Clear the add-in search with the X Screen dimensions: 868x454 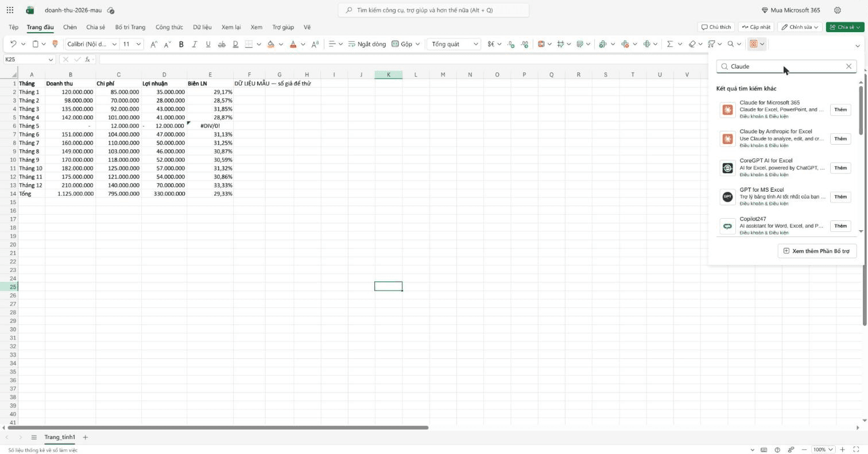[848, 67]
